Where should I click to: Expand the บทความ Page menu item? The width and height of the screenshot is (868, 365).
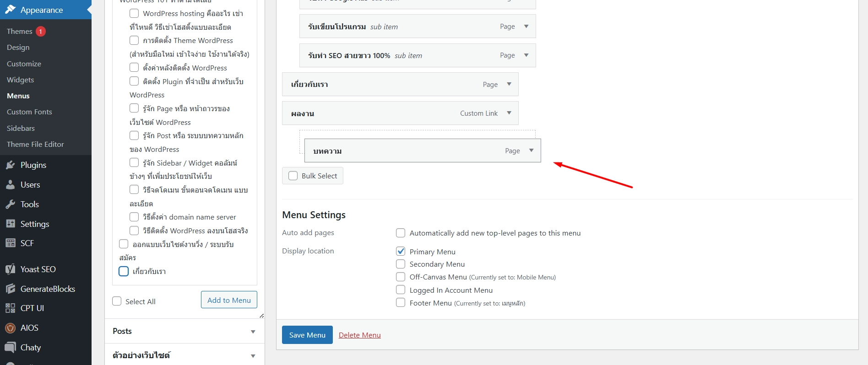532,150
